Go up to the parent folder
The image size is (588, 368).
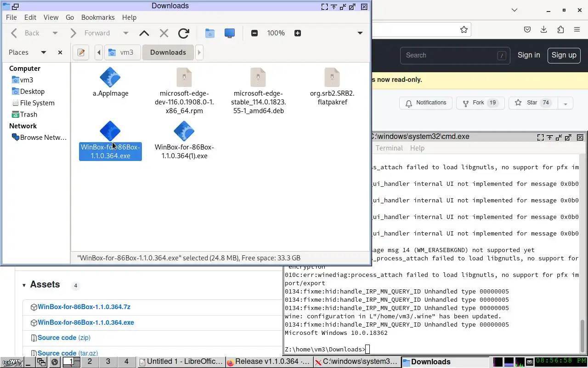(x=144, y=33)
